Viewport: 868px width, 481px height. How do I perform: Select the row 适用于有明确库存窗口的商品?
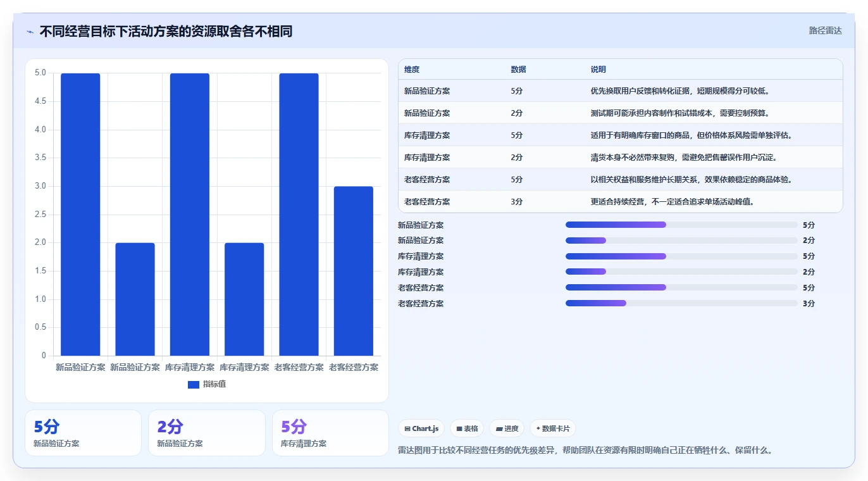(621, 135)
